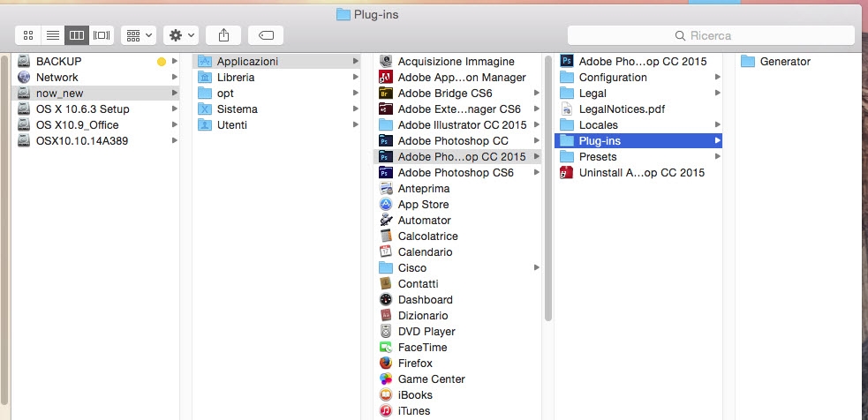This screenshot has height=420, width=868.
Task: Select the iTunes application icon
Action: [x=386, y=411]
